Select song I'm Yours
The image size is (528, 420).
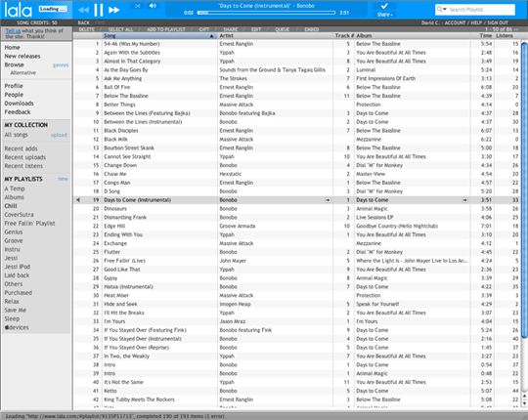114,321
